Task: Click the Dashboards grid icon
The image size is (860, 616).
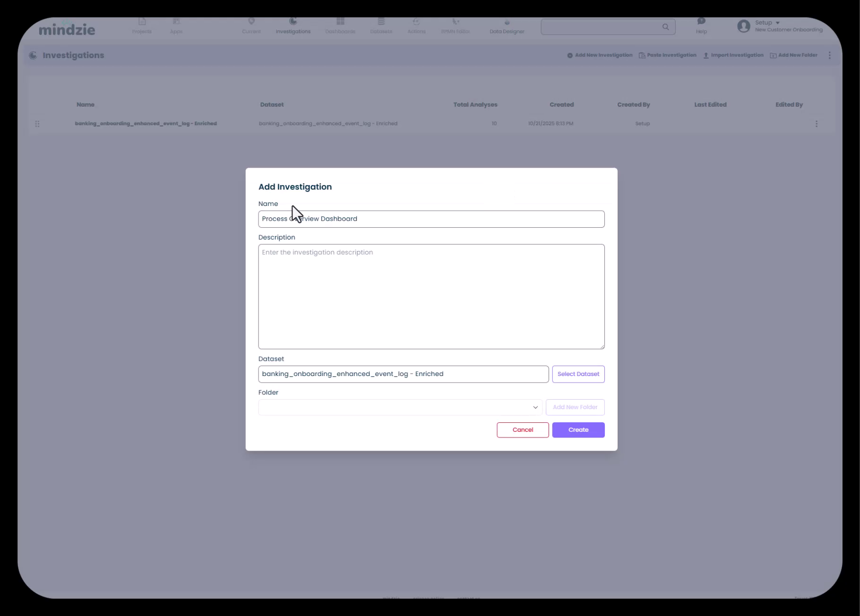Action: (340, 22)
